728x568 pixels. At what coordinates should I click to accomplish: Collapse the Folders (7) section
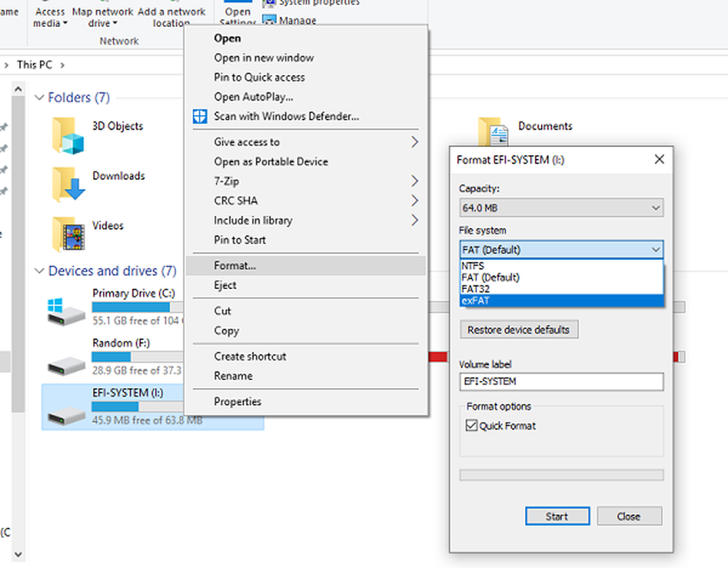(x=39, y=98)
